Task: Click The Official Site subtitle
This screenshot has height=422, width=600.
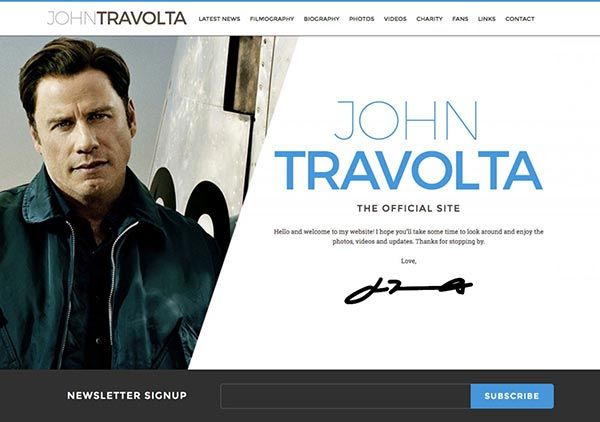Action: tap(408, 209)
